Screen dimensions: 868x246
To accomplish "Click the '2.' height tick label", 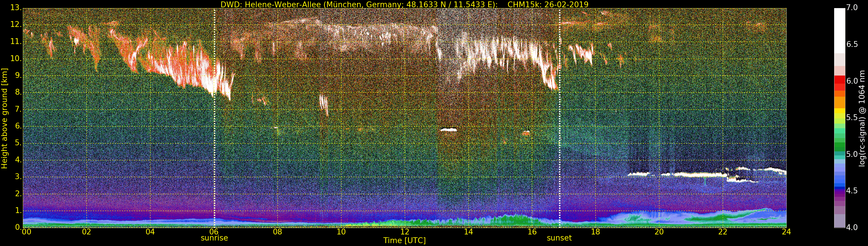I will click(x=18, y=193).
